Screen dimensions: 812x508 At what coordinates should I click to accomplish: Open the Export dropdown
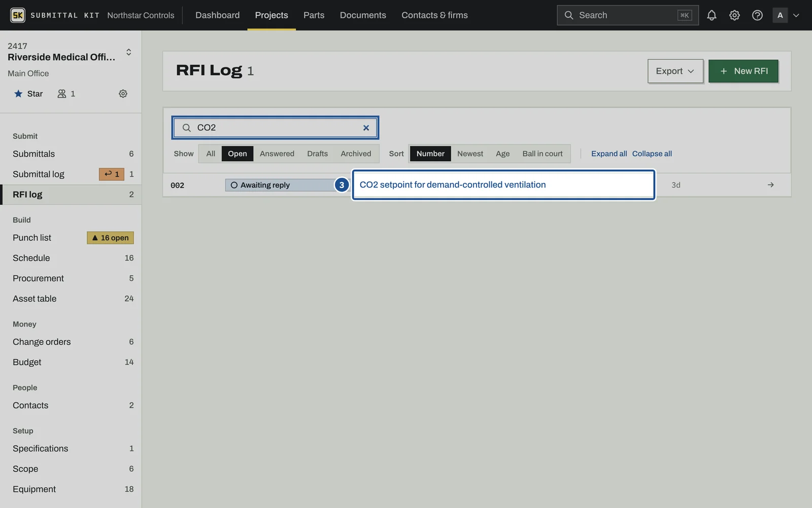click(675, 71)
